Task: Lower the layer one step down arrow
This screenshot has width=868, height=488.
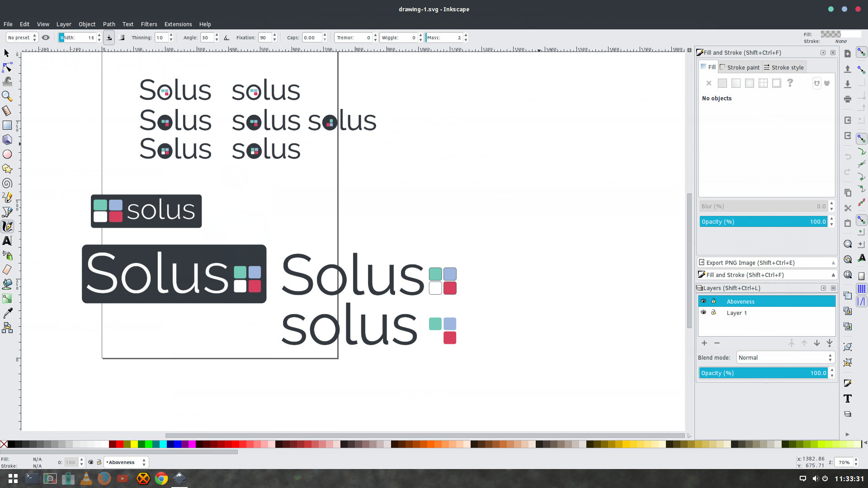Action: pos(817,343)
